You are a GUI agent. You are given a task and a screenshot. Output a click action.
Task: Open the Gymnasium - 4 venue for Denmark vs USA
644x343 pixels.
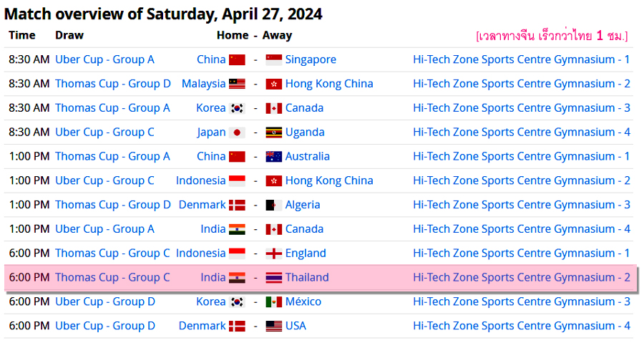point(521,326)
